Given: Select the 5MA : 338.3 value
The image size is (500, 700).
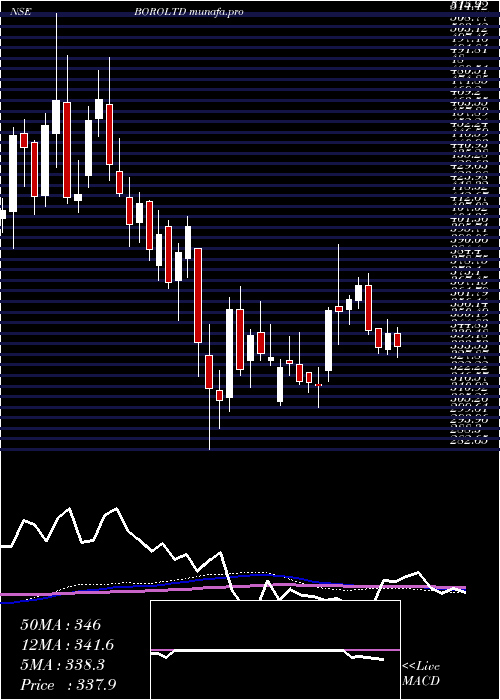Looking at the screenshot, I should 62,665.
